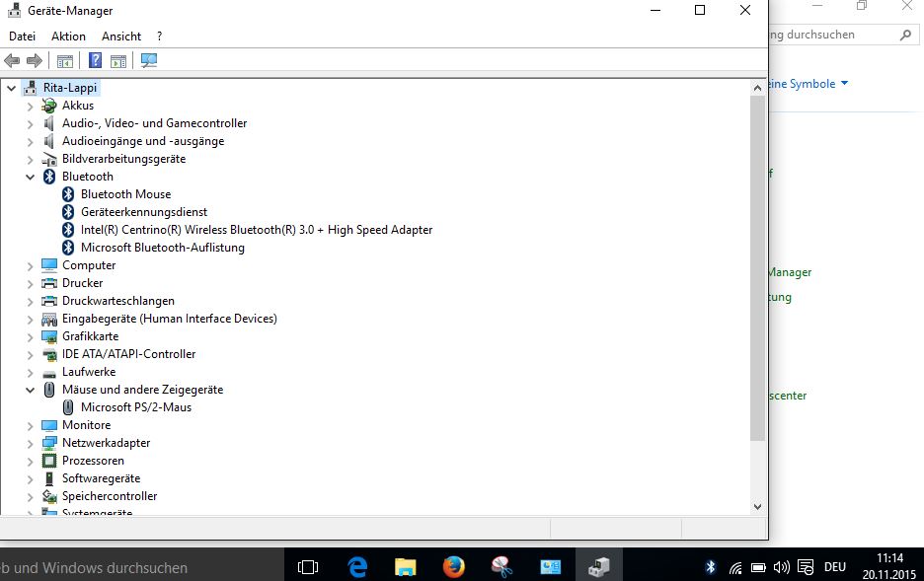Click the Prozessoren chip icon

[49, 461]
